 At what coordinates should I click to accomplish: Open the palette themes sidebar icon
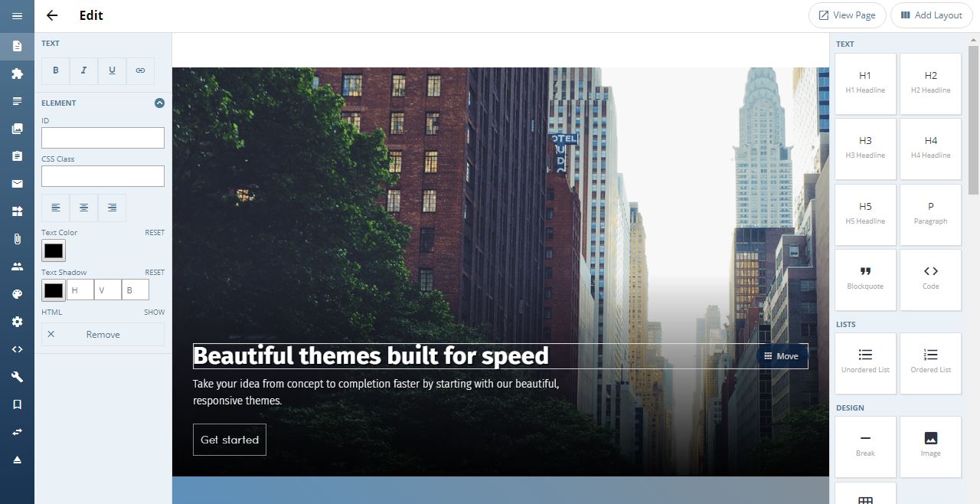[17, 294]
